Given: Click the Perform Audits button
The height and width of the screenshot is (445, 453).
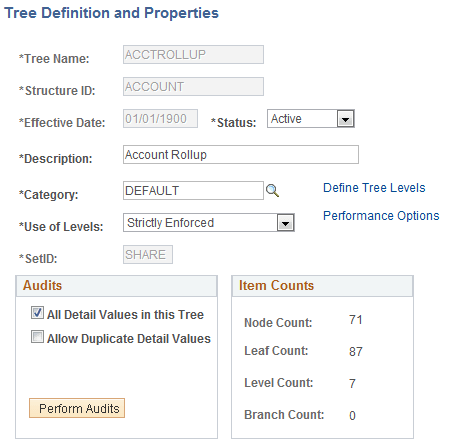Looking at the screenshot, I should coord(77,408).
